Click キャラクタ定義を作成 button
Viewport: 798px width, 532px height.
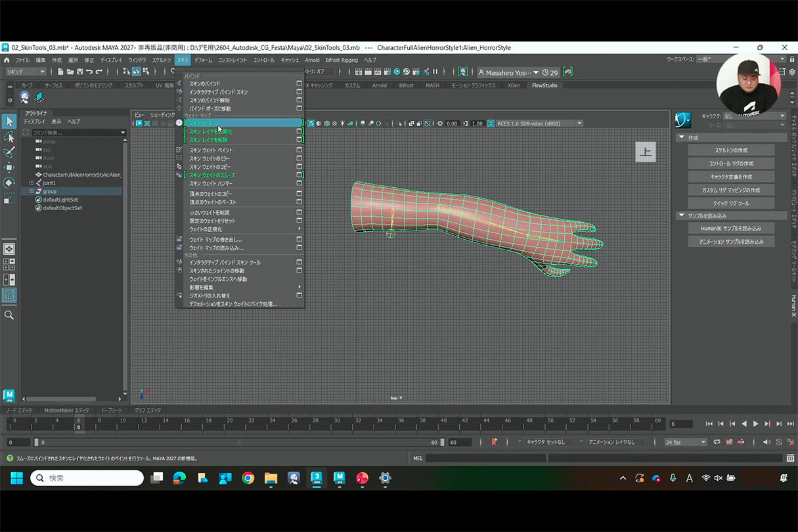coord(731,177)
